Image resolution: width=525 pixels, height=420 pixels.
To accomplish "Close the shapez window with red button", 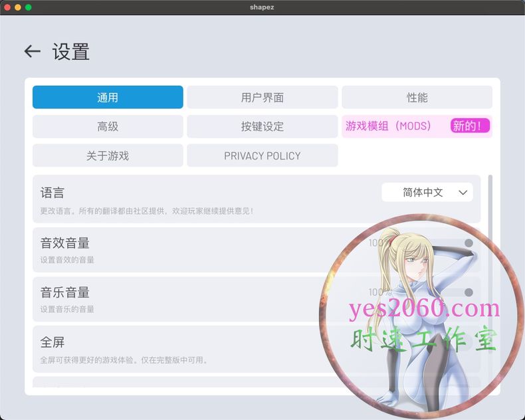I will point(7,7).
